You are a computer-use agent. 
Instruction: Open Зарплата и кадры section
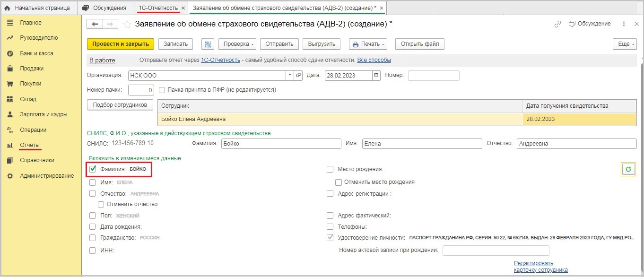43,114
